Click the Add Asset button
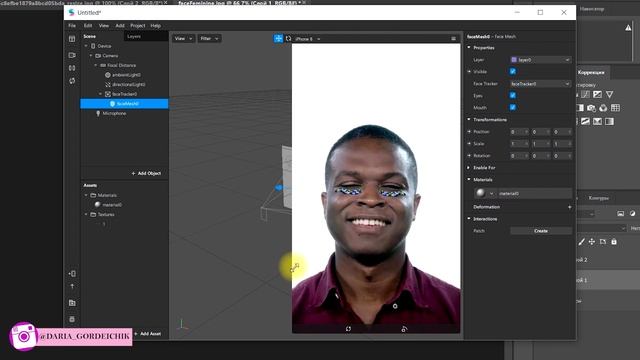 coord(147,334)
